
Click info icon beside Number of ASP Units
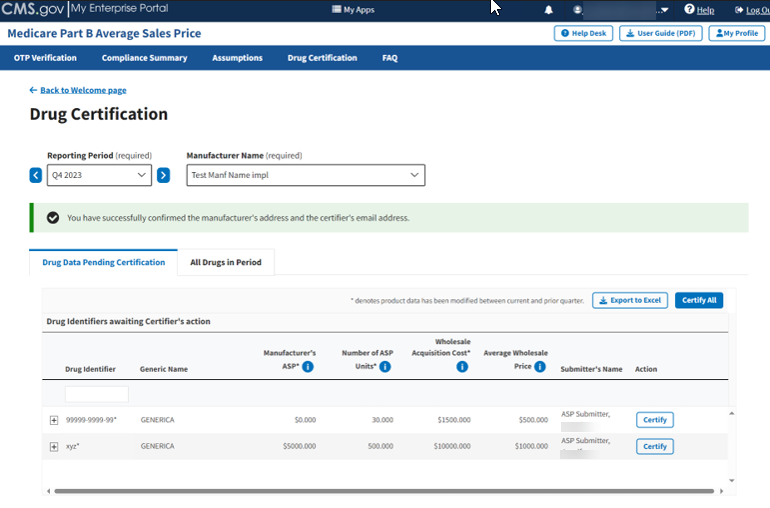(x=385, y=367)
